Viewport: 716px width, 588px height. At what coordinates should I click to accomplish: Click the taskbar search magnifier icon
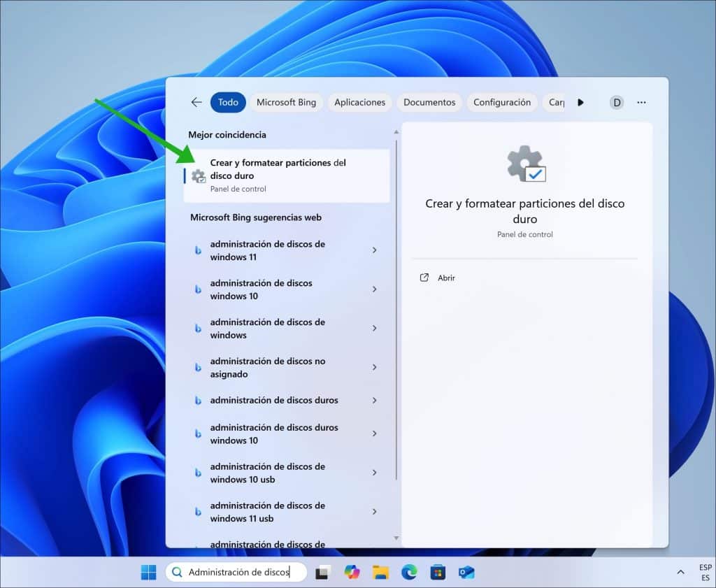pyautogui.click(x=177, y=572)
